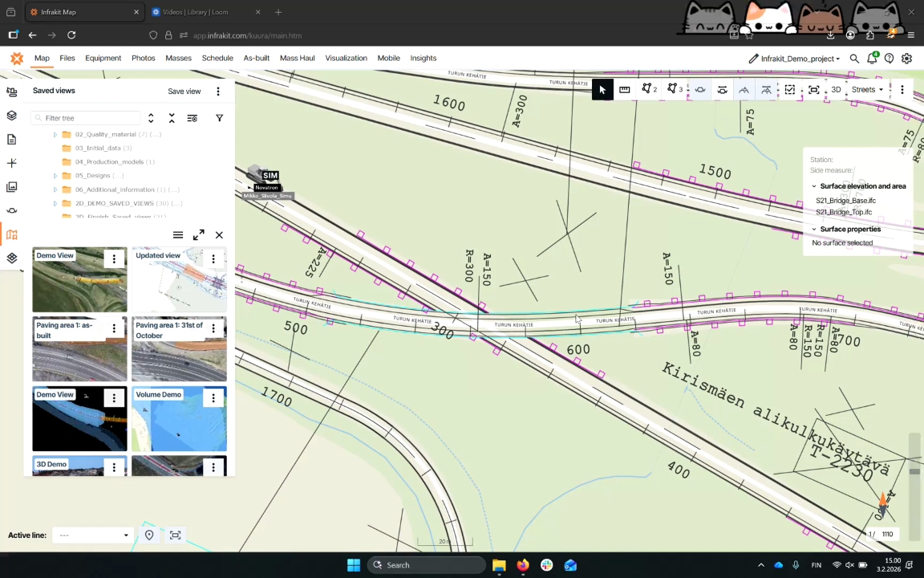Click the Save view button
Viewport: 924px width, 578px height.
tap(184, 92)
